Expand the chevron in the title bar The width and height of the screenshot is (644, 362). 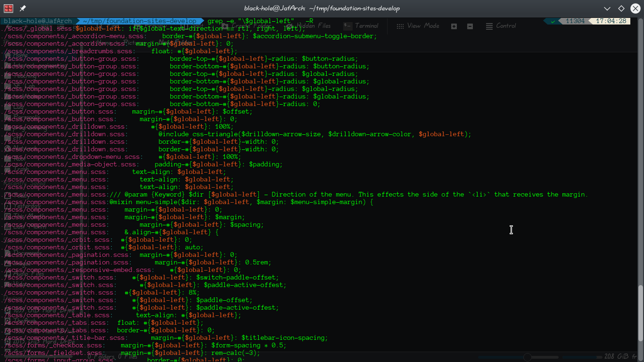(607, 8)
